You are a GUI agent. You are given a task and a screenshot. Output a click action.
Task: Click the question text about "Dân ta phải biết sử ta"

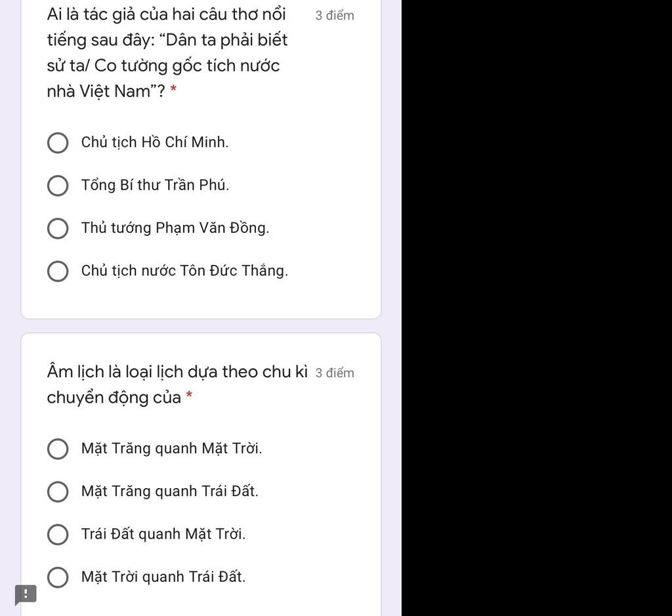pos(167,52)
